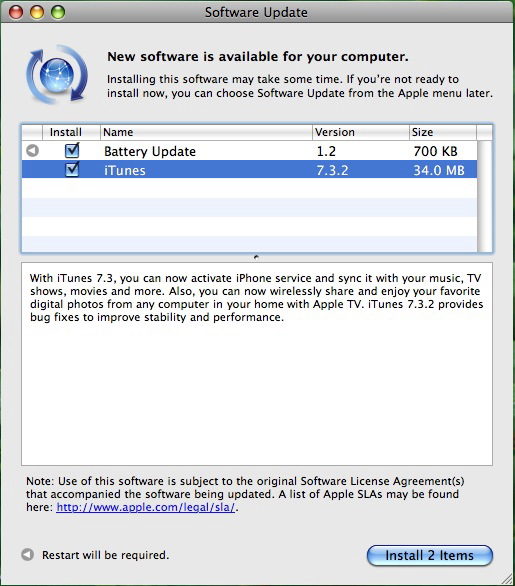Sort updates by the Size column header

[443, 132]
